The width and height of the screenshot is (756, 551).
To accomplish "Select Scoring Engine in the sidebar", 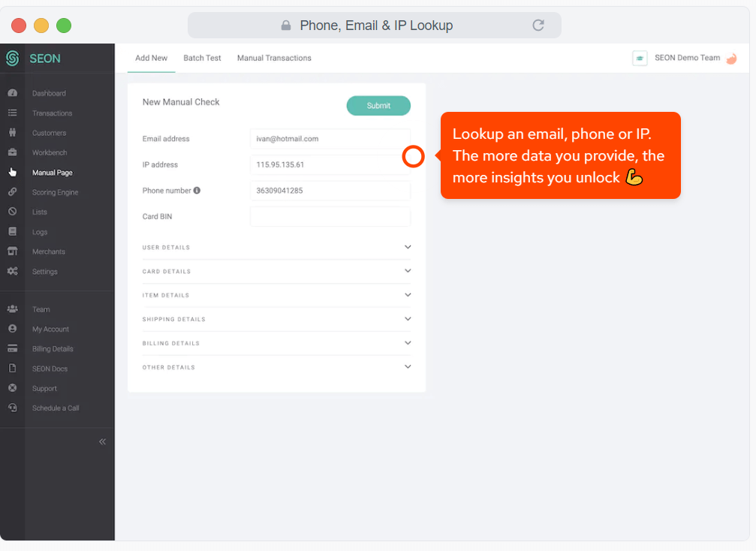I will point(55,192).
